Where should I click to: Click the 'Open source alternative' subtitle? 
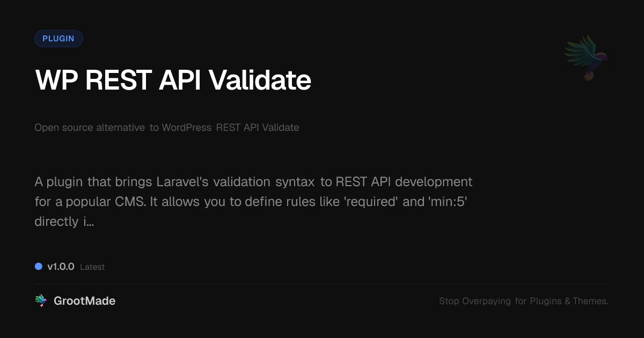[90, 128]
